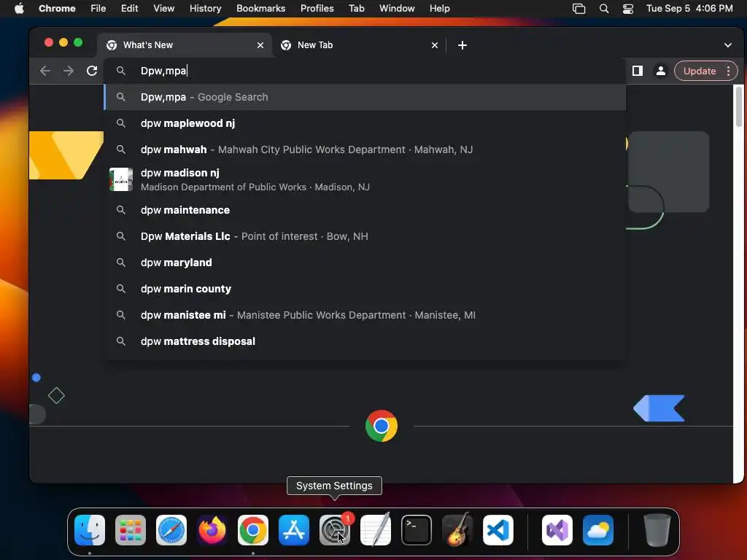Click the date and time display
Image resolution: width=747 pixels, height=560 pixels.
click(x=689, y=9)
